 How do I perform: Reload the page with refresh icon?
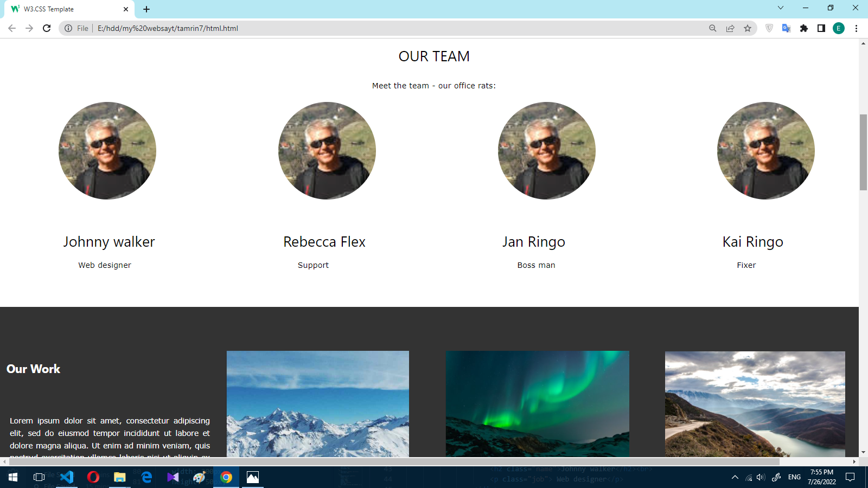pos(47,28)
